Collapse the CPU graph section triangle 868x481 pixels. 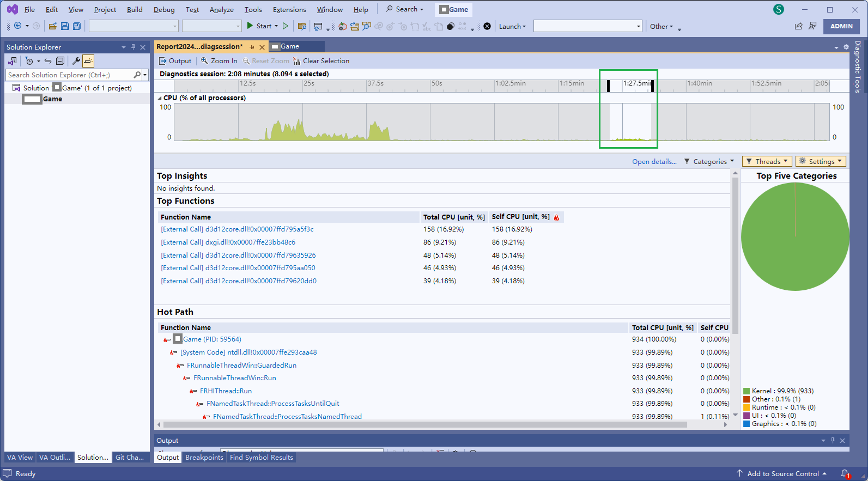tap(160, 98)
